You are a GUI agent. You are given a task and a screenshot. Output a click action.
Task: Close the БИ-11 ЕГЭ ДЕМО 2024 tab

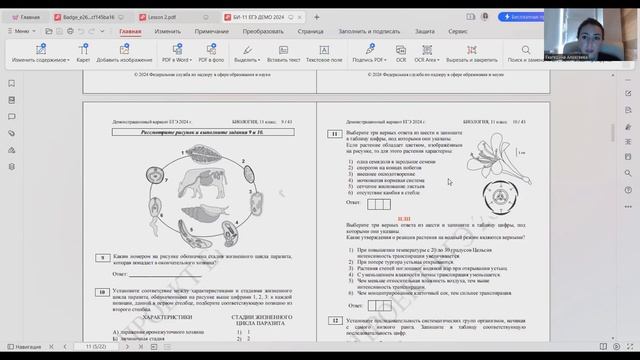point(300,17)
